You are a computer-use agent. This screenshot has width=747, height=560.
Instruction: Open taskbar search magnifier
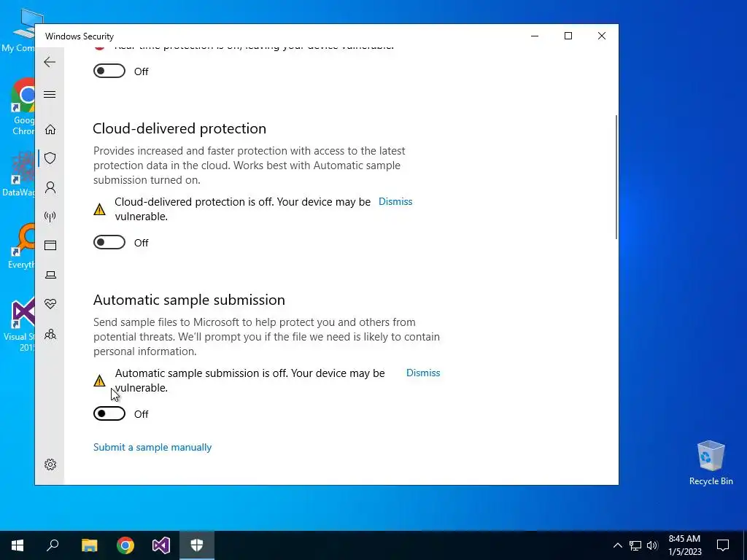click(53, 545)
